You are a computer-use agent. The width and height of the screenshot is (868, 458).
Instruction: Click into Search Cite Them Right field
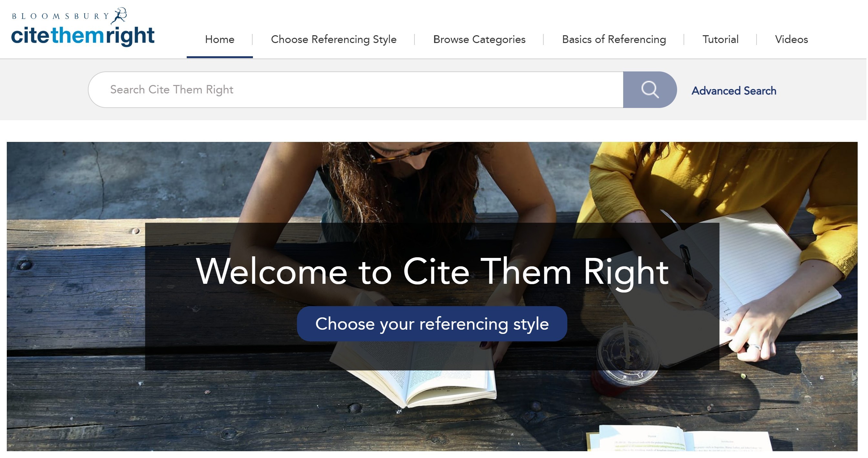[356, 90]
